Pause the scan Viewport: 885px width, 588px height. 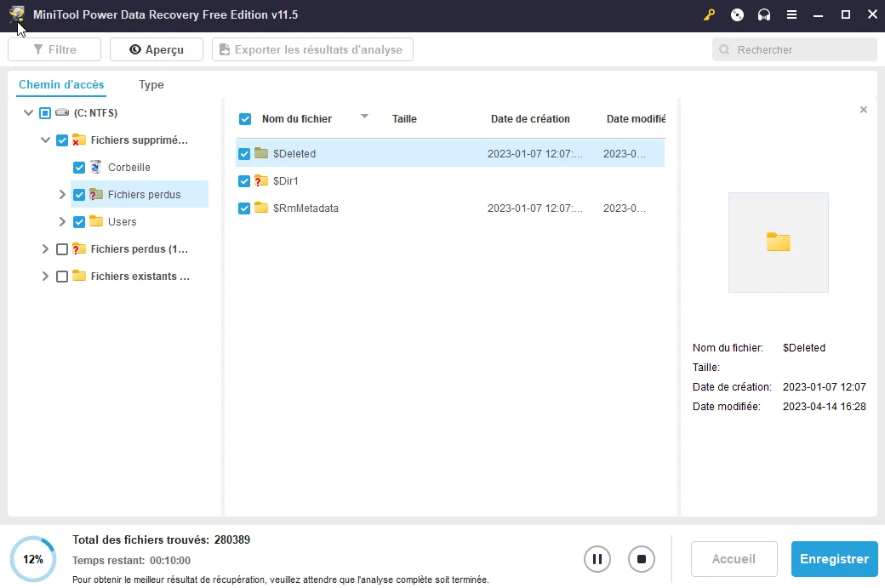(x=597, y=559)
